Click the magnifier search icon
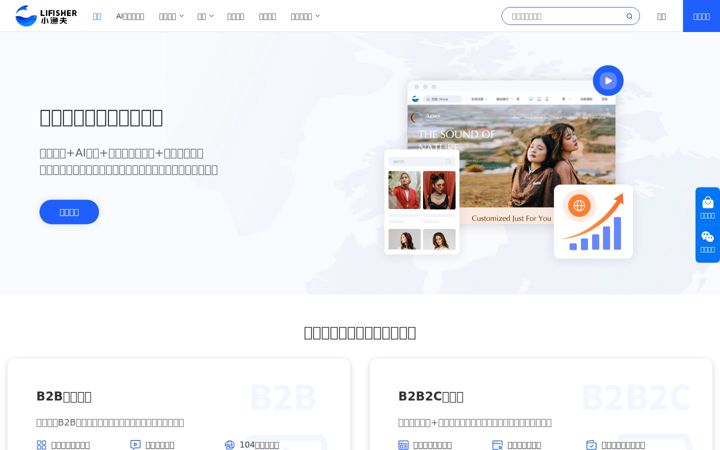The height and width of the screenshot is (450, 720). pyautogui.click(x=629, y=16)
